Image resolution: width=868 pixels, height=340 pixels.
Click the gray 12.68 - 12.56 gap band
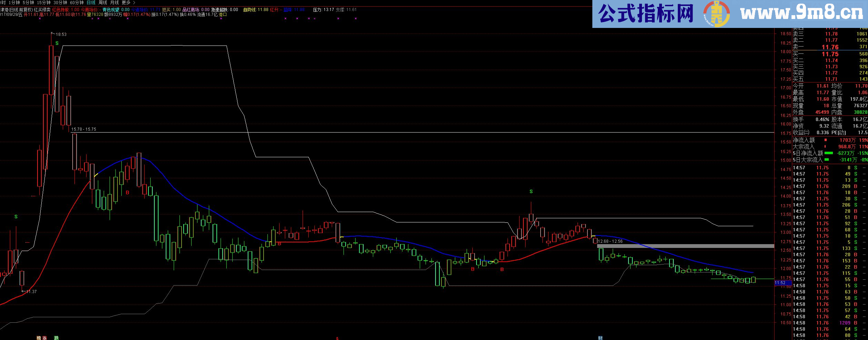click(x=686, y=246)
